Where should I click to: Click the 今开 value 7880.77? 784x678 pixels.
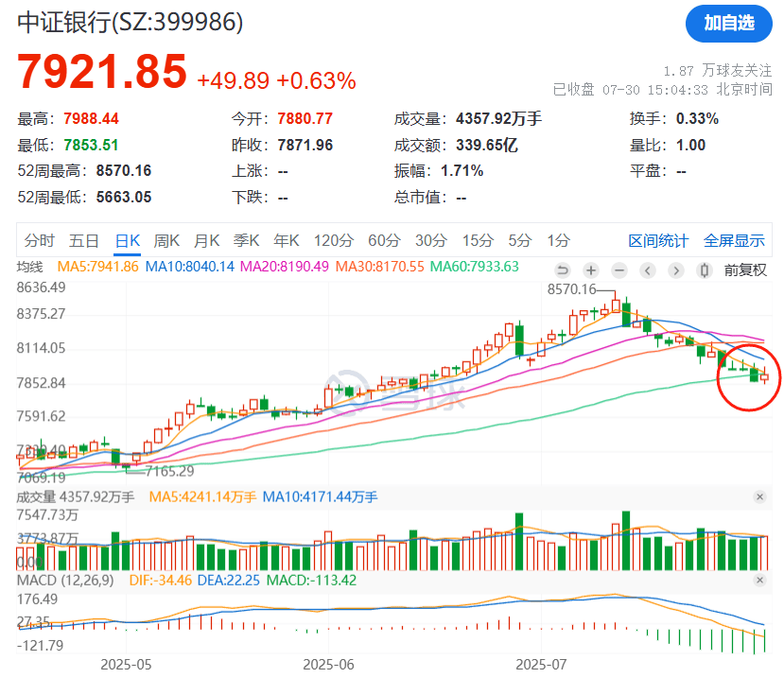coord(305,118)
